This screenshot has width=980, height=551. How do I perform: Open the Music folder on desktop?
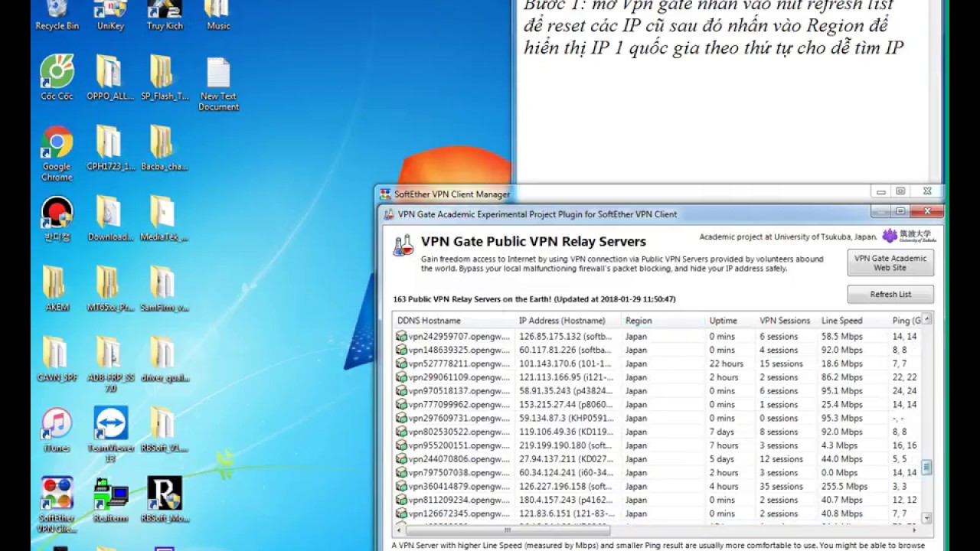click(x=218, y=15)
